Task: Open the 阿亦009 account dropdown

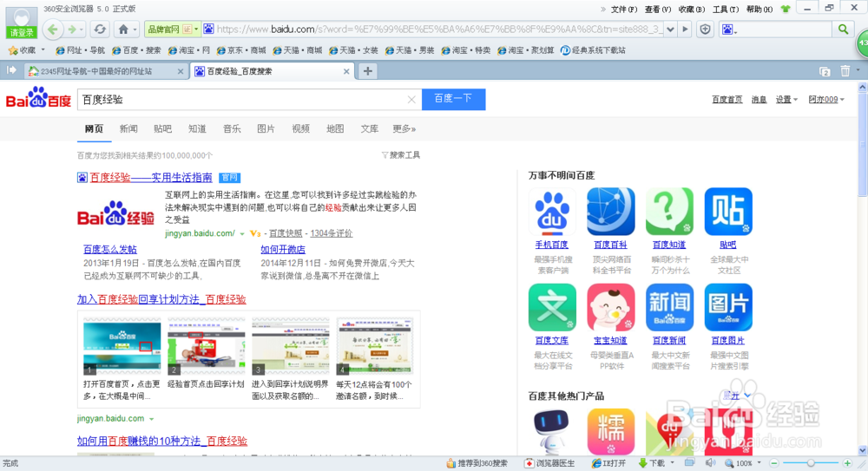Action: tap(826, 100)
